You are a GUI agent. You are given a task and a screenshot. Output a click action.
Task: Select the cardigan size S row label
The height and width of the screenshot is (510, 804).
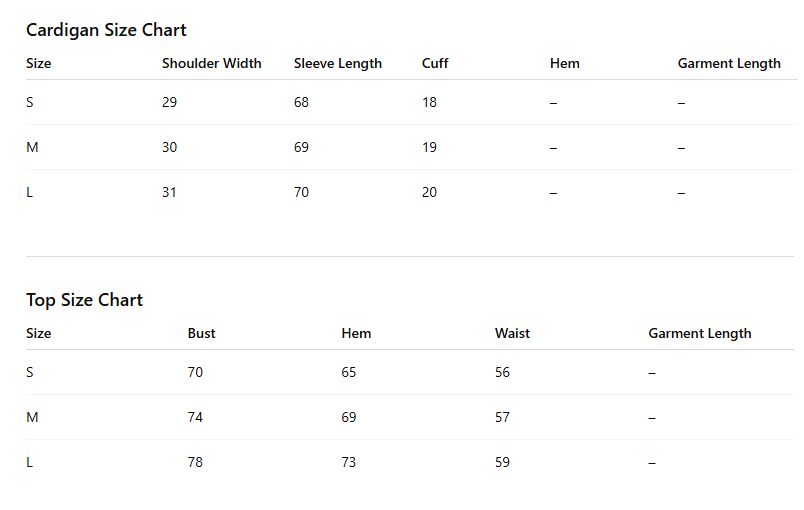pos(30,103)
